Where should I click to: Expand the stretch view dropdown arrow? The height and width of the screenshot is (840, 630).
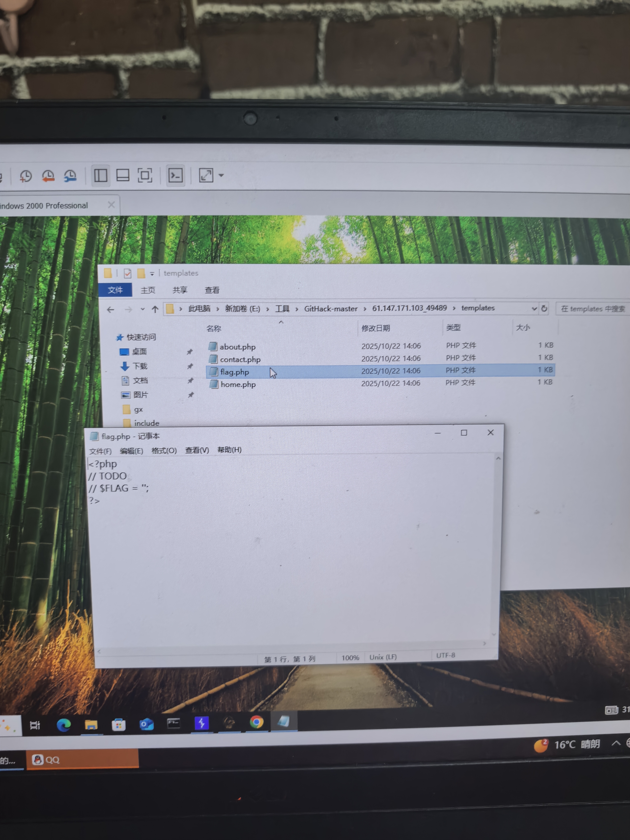click(221, 175)
